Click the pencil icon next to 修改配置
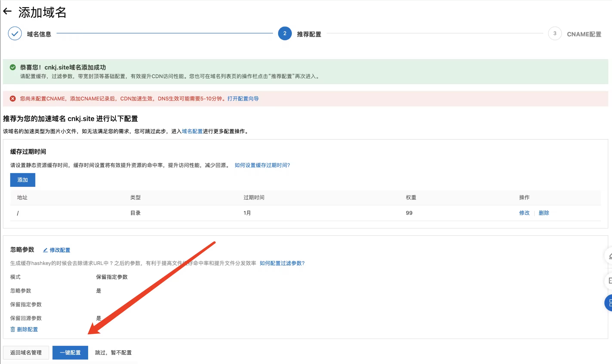The image size is (612, 364). click(45, 250)
